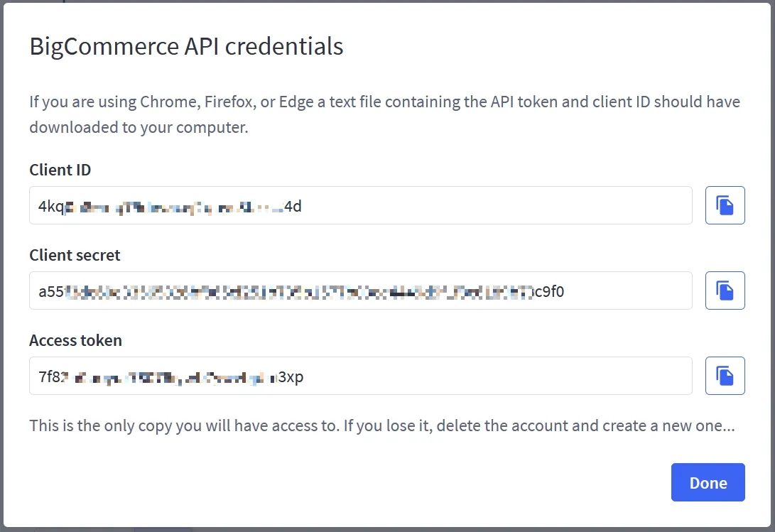Copy the Client secret value
The height and width of the screenshot is (532, 775).
point(725,291)
